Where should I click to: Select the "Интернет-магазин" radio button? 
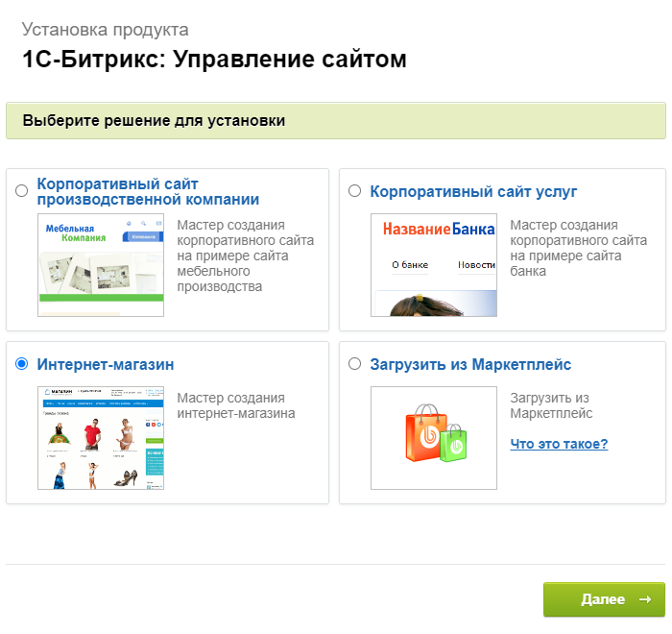coord(21,364)
